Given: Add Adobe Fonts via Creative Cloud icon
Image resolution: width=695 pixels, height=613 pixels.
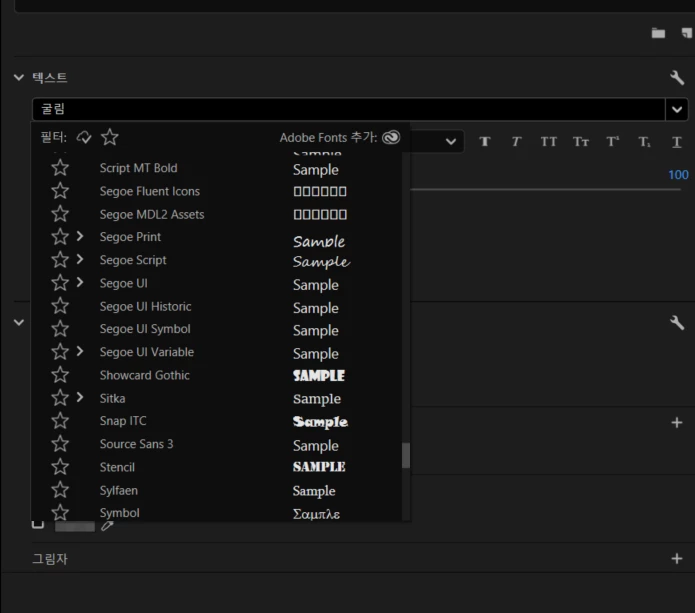Looking at the screenshot, I should [x=391, y=137].
